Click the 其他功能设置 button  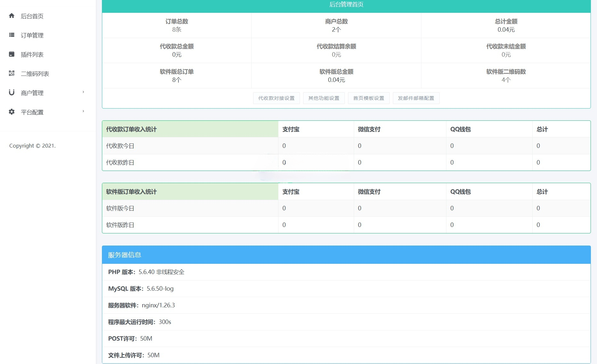click(x=324, y=98)
